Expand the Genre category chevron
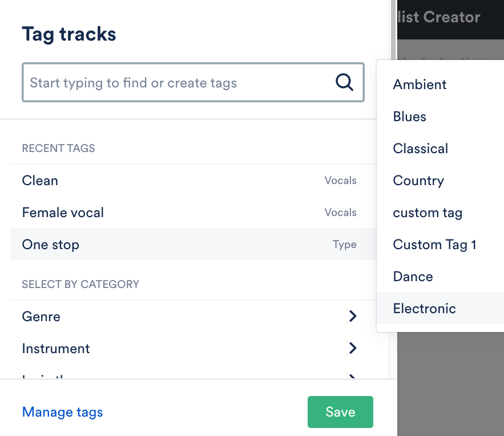Image resolution: width=504 pixels, height=436 pixels. tap(353, 316)
